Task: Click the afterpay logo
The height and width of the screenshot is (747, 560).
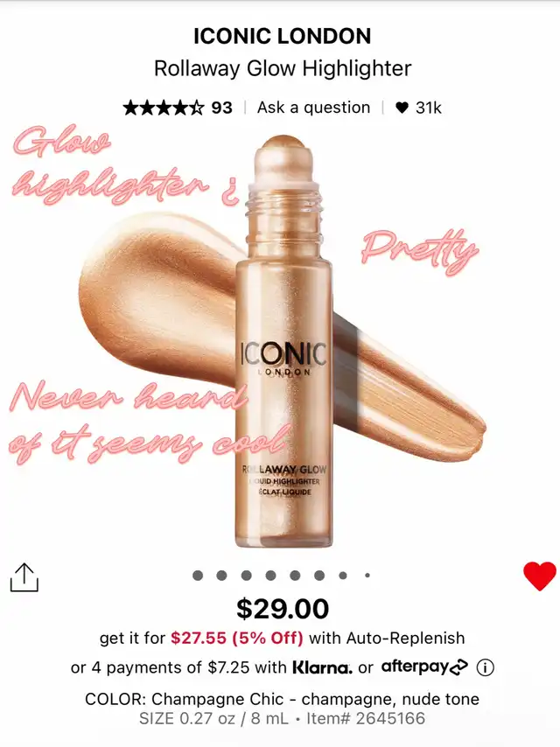Action: coord(424,667)
